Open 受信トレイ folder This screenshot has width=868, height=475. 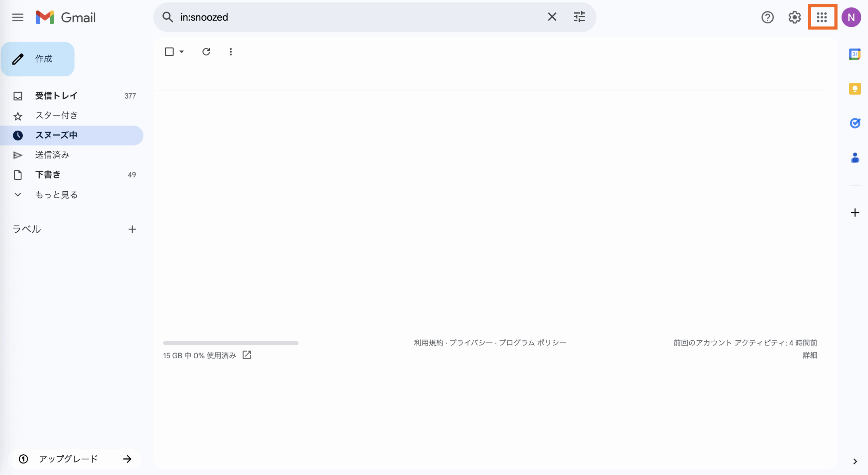56,96
